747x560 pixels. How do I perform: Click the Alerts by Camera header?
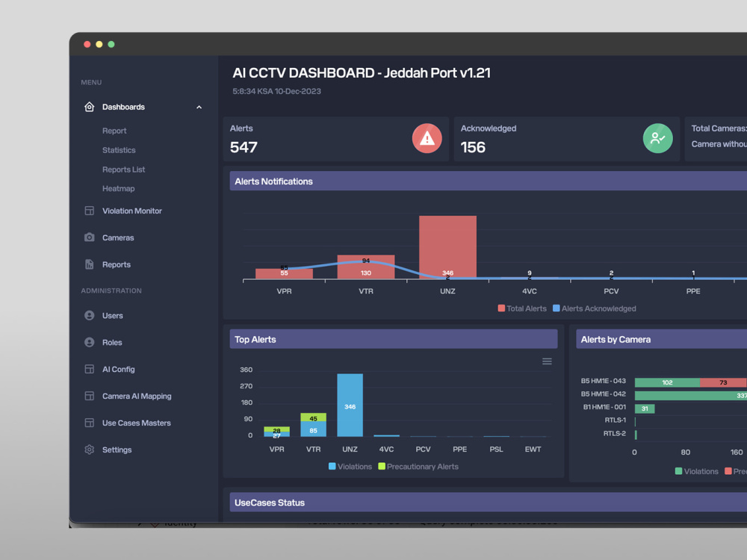(662, 339)
